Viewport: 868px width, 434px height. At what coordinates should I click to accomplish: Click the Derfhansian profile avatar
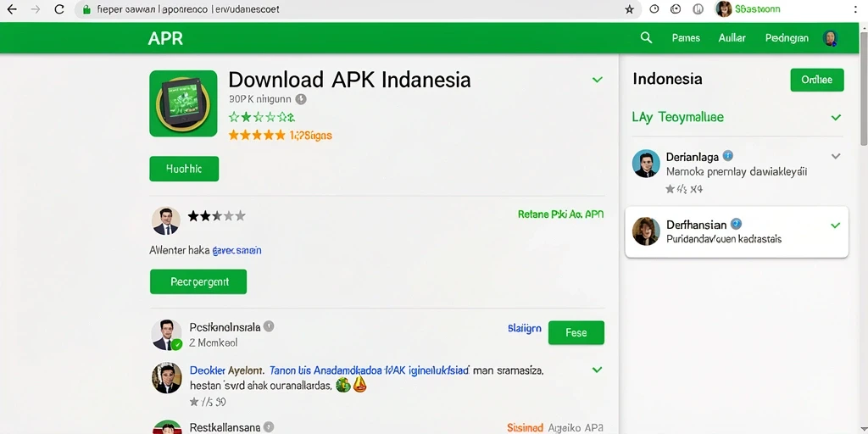pos(646,231)
